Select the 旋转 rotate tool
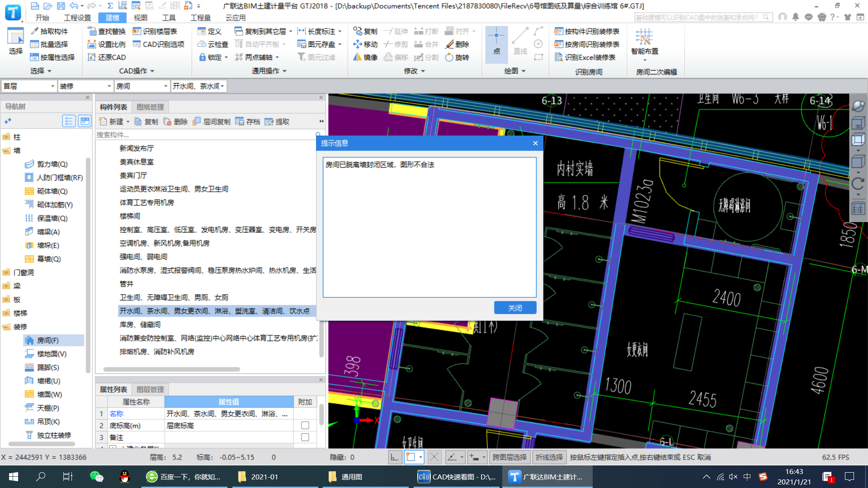 458,57
